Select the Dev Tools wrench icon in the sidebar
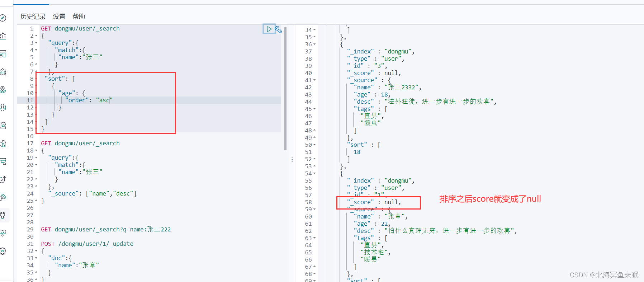 pos(3,215)
